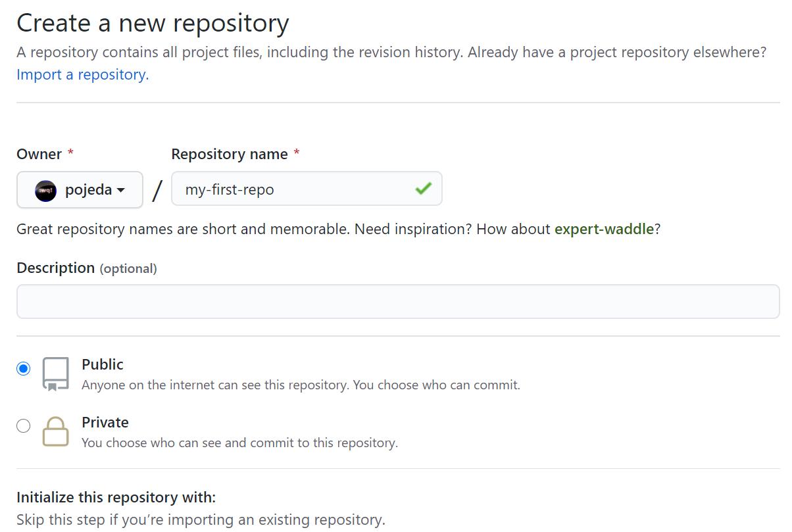
Task: Click into the empty Description text box
Action: click(397, 302)
